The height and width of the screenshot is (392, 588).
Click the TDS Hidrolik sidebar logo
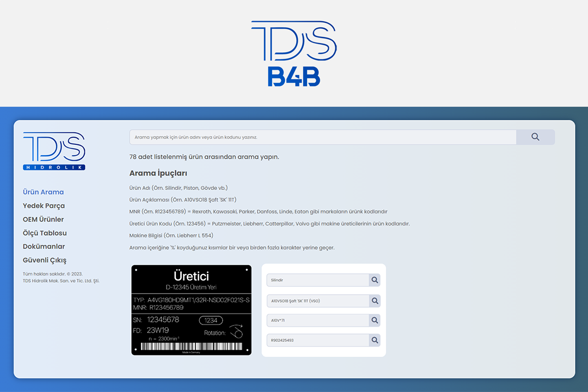[x=54, y=151]
